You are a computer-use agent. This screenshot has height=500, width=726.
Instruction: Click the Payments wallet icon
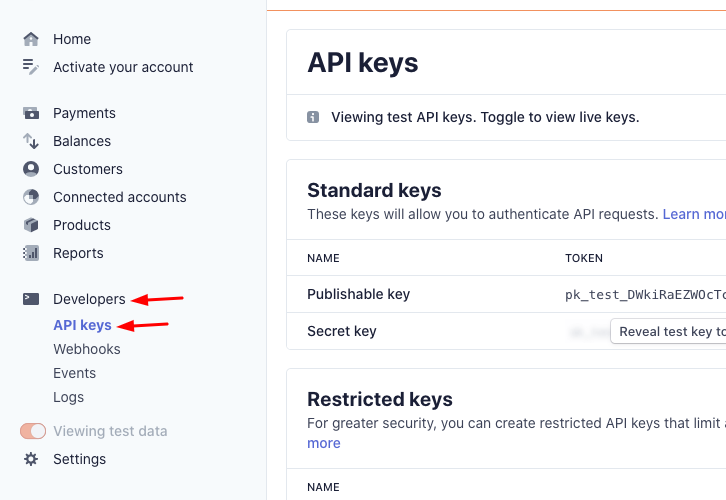pos(31,113)
